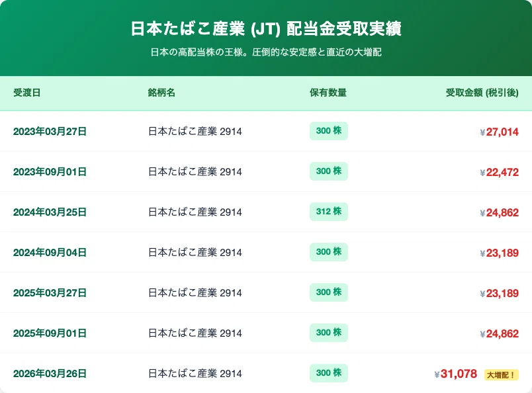
Task: Click stock name in the 2024年09月04日 row
Action: [x=195, y=253]
